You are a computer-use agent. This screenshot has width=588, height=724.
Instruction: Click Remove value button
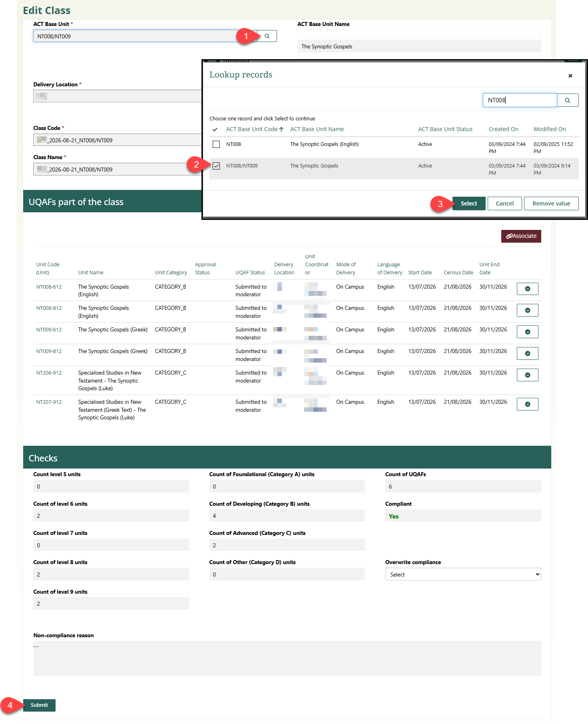551,203
